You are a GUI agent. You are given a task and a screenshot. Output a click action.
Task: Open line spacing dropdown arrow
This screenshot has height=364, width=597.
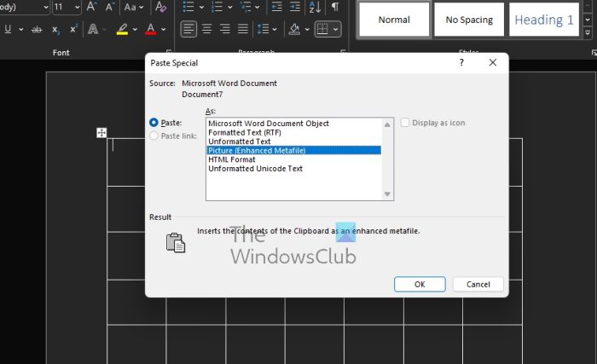tap(275, 29)
